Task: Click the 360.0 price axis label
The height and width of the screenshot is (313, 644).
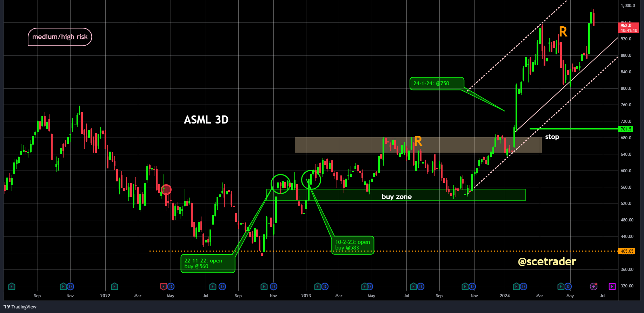Action: (x=627, y=269)
